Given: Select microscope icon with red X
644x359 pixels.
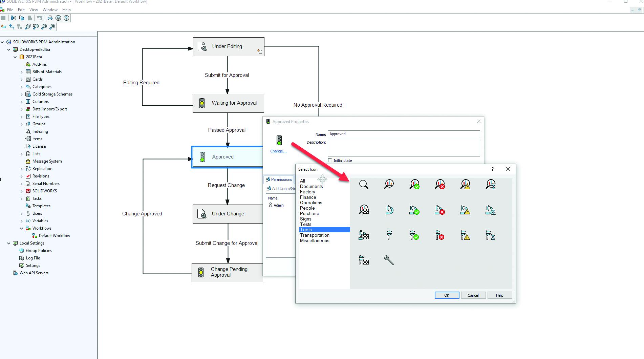Looking at the screenshot, I should point(440,210).
